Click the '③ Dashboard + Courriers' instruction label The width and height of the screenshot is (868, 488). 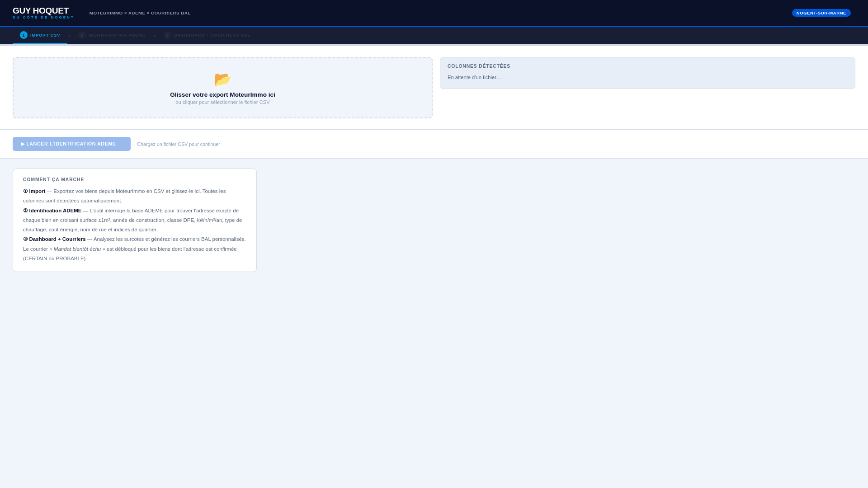pos(54,239)
